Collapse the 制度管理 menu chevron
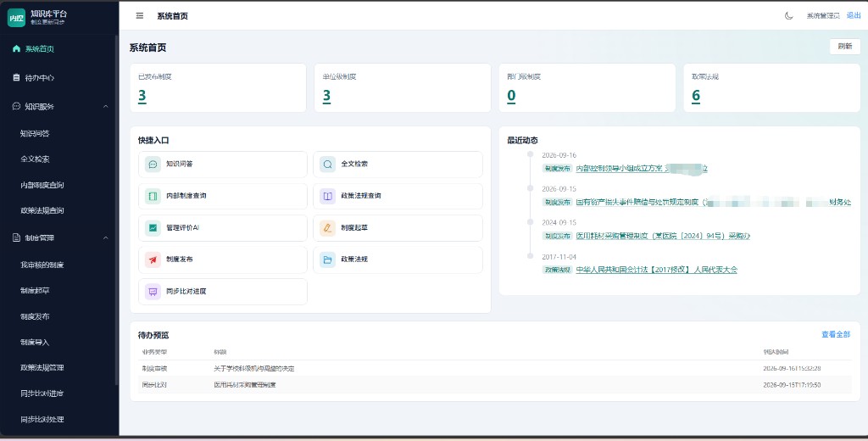Screen dimensions: 868x441 pyautogui.click(x=106, y=237)
